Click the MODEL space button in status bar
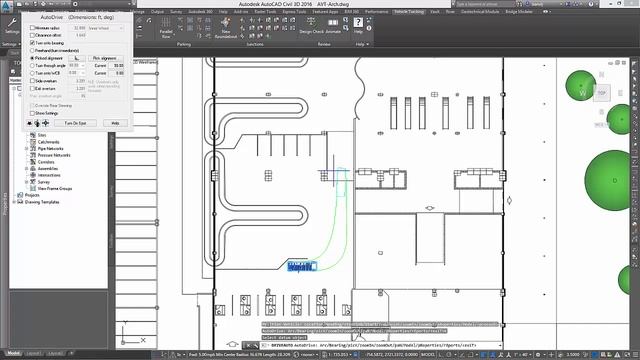This screenshot has width=640, height=360. point(428,355)
